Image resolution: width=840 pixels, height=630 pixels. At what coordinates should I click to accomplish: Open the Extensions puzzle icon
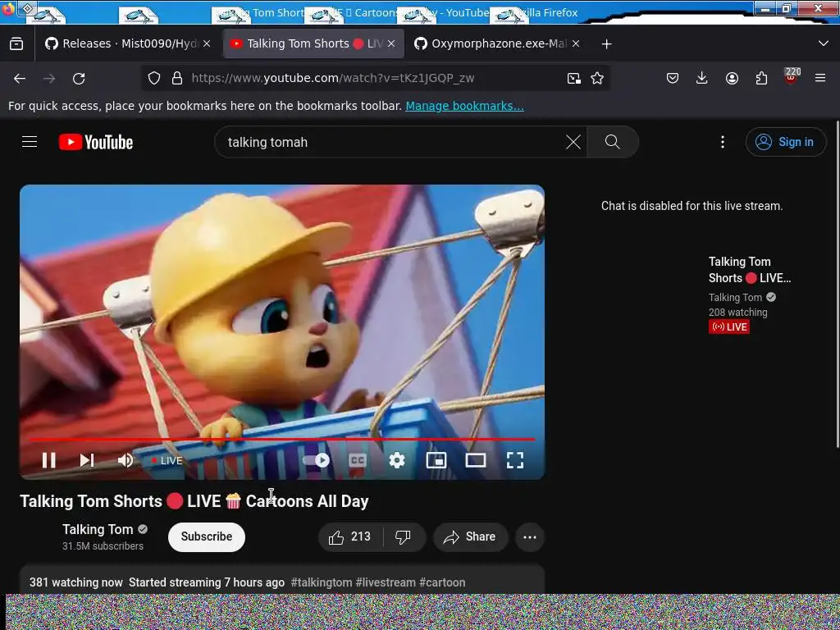click(x=761, y=78)
